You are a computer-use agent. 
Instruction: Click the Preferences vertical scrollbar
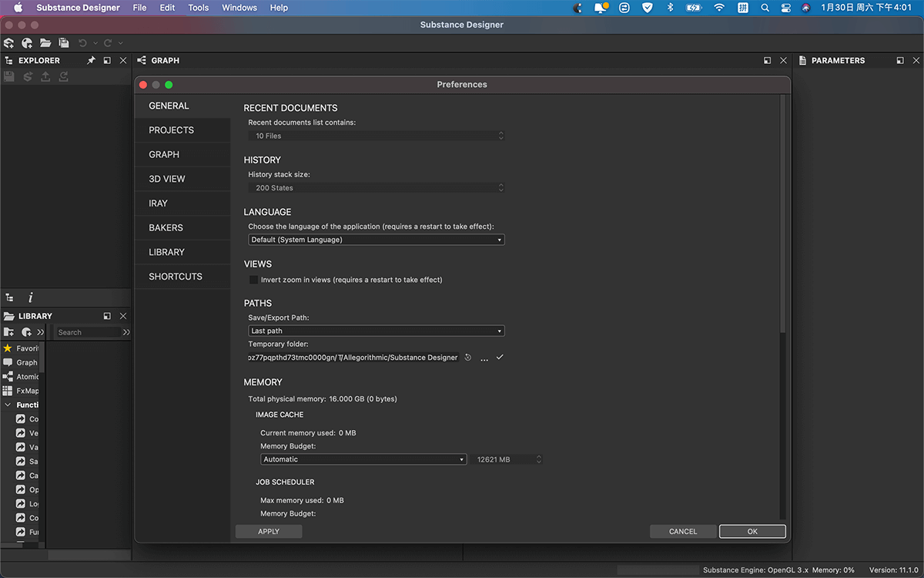coord(784,216)
